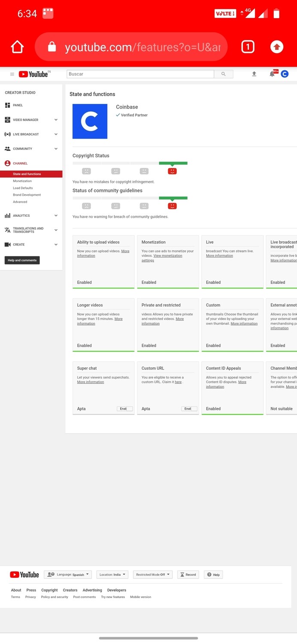
Task: Click the About footer link
Action: (x=16, y=590)
